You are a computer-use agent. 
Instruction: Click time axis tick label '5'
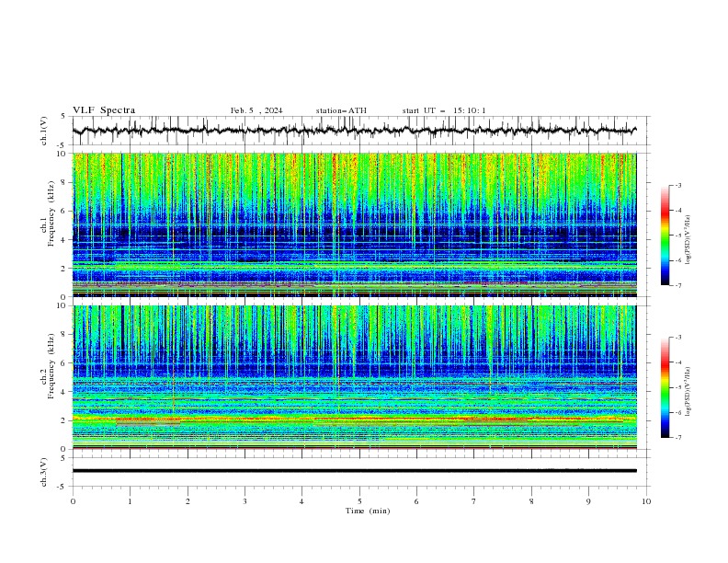pyautogui.click(x=359, y=501)
